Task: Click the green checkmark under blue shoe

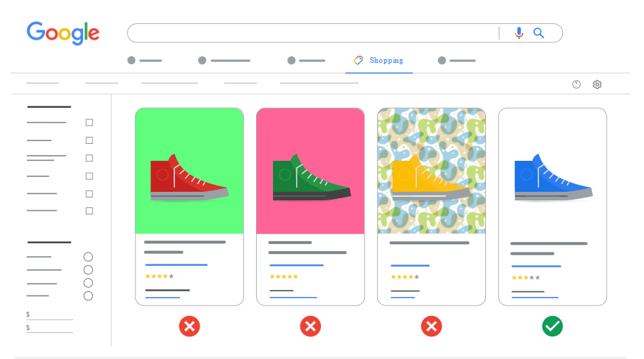Action: 552,326
